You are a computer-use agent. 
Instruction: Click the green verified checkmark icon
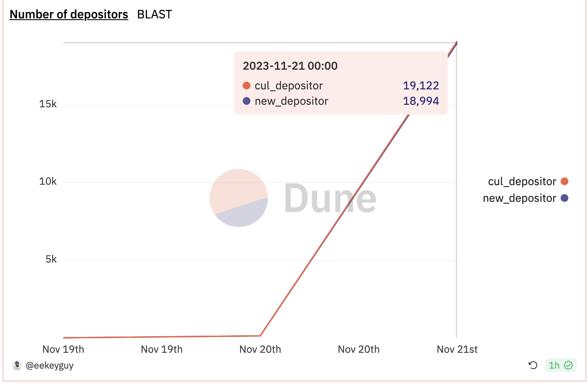pyautogui.click(x=568, y=365)
